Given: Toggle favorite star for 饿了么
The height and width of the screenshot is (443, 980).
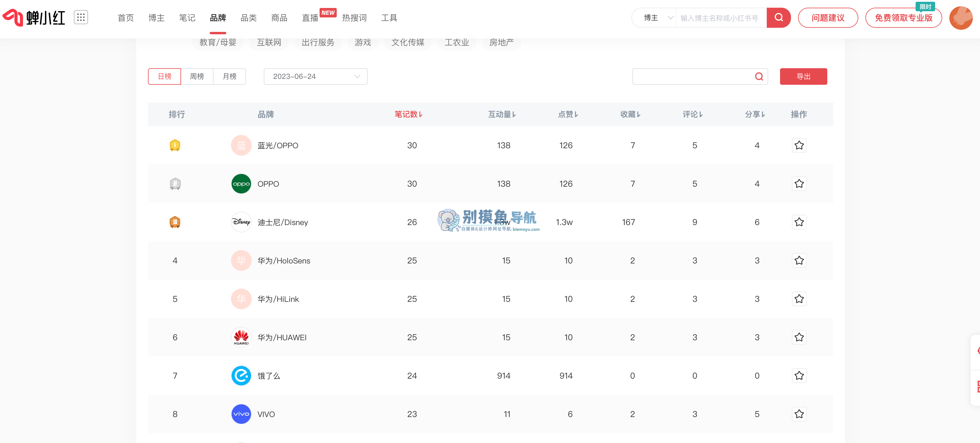Looking at the screenshot, I should pos(799,376).
